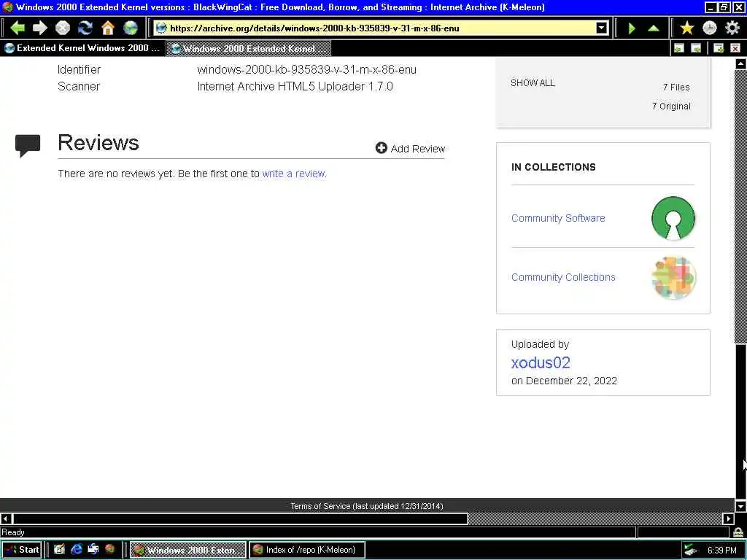Viewport: 747px width, 560px height.
Task: Open the Windows Start menu
Action: (22, 550)
